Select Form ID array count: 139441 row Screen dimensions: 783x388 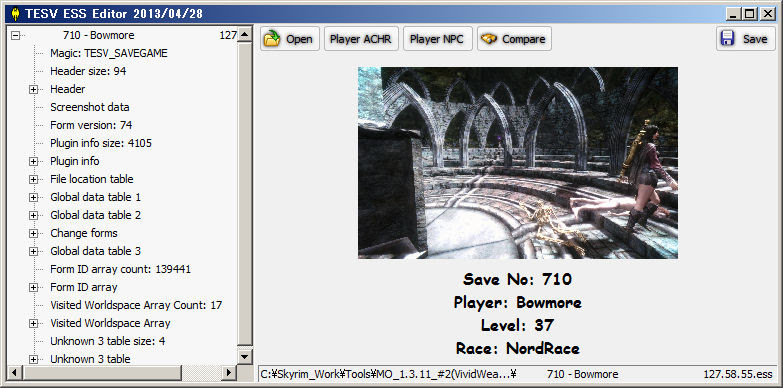pos(120,269)
